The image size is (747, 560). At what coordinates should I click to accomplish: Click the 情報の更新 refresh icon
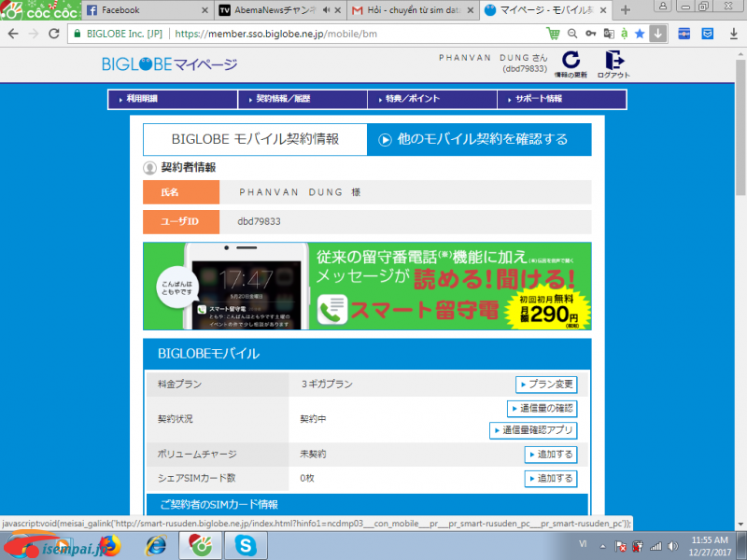(570, 62)
